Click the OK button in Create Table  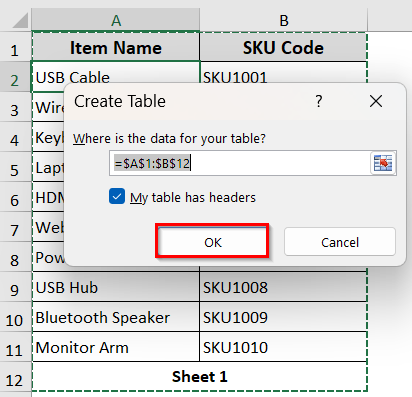point(212,242)
